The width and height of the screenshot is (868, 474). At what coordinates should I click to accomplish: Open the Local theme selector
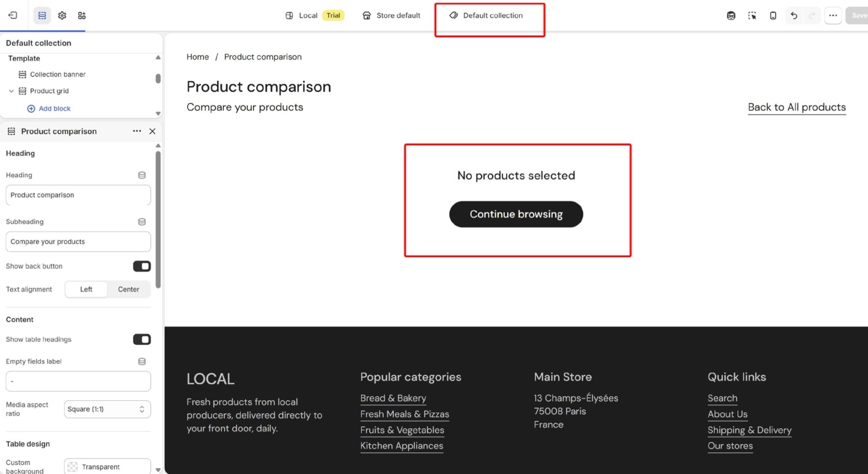pos(315,15)
